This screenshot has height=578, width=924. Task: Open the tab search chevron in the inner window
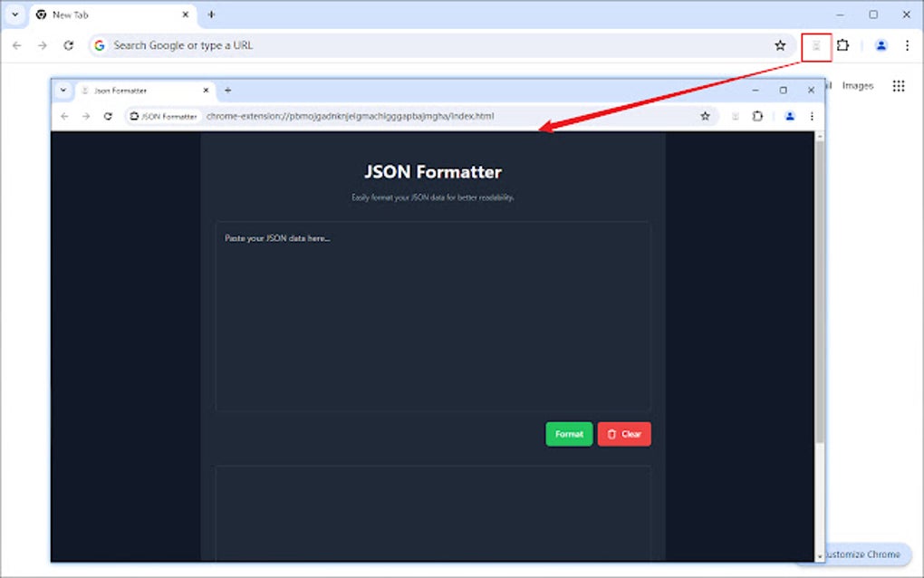point(63,90)
